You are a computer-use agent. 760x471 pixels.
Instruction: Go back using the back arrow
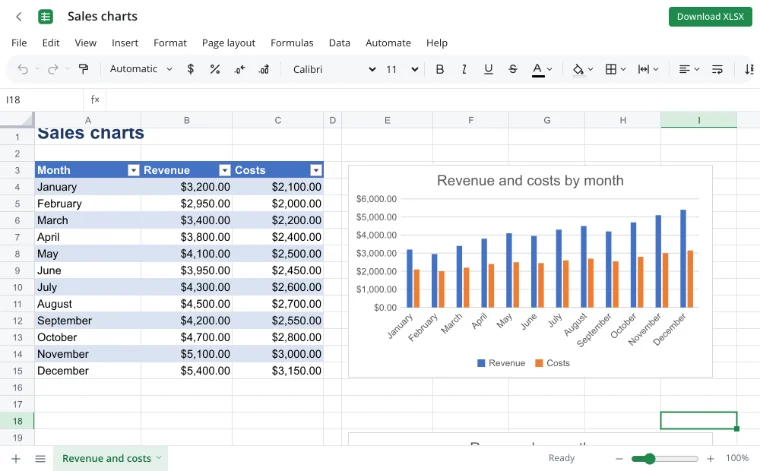[x=18, y=16]
